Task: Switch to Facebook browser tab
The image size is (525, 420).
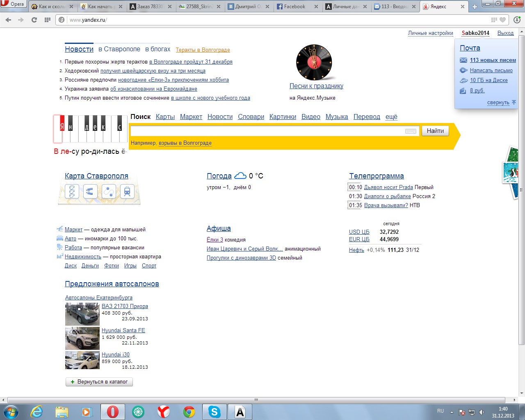Action: pyautogui.click(x=297, y=7)
